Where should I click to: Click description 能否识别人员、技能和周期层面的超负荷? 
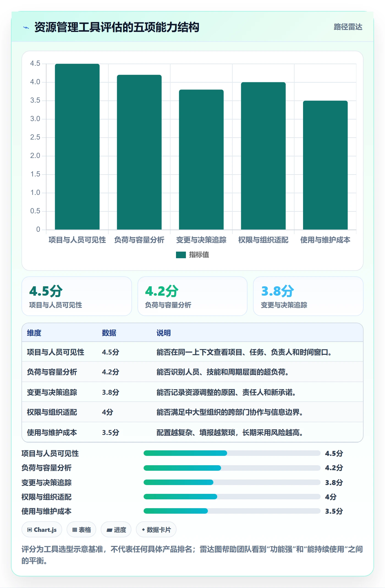coord(222,372)
